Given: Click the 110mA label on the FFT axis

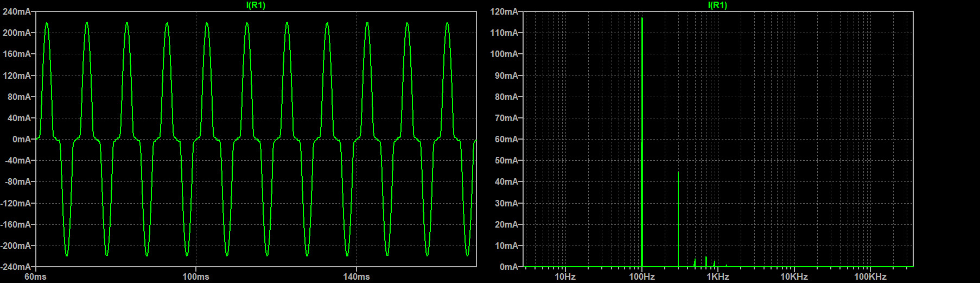Looking at the screenshot, I should [505, 33].
